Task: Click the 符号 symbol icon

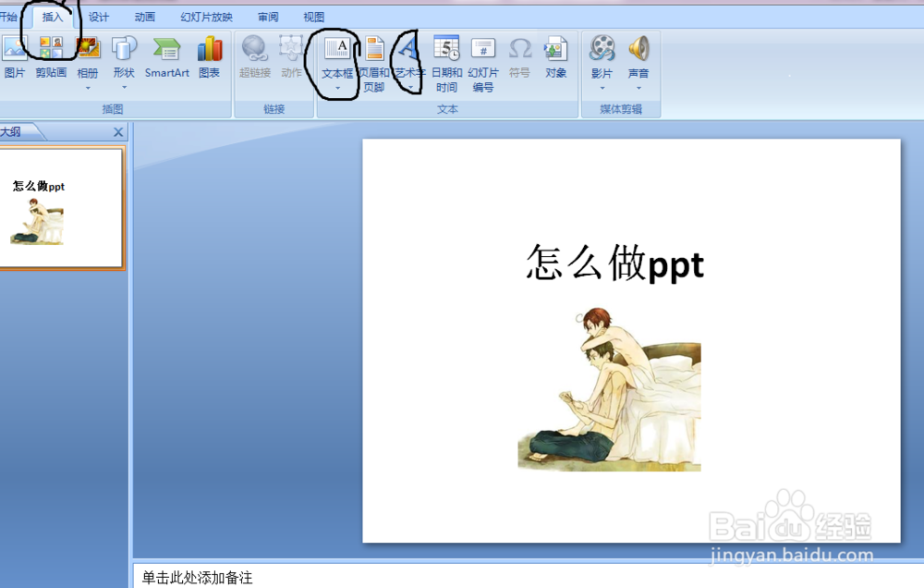Action: pos(519,56)
